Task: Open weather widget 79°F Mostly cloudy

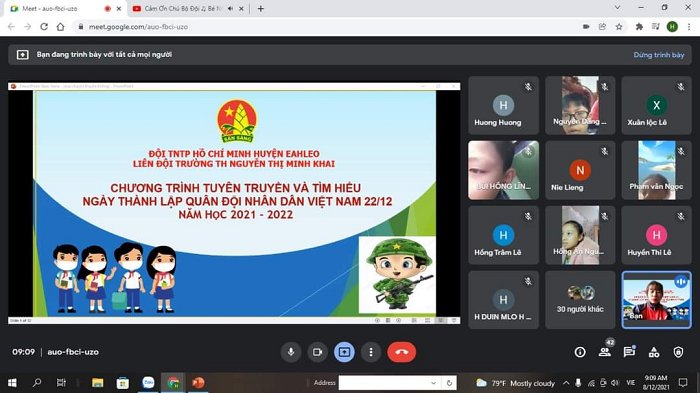Action: 515,383
